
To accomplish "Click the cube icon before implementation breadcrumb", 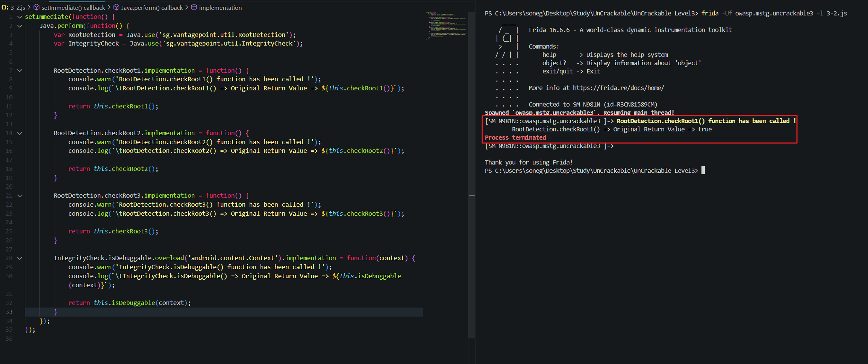I will coord(194,8).
